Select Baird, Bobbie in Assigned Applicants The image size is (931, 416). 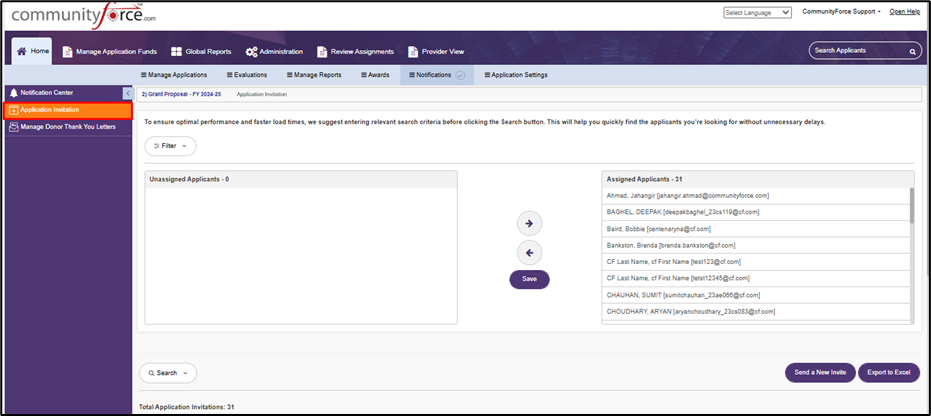click(755, 228)
